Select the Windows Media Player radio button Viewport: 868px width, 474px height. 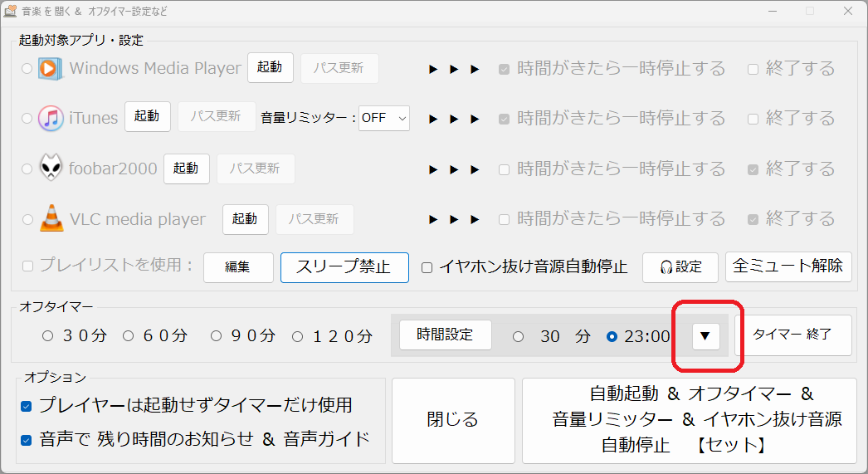(27, 69)
